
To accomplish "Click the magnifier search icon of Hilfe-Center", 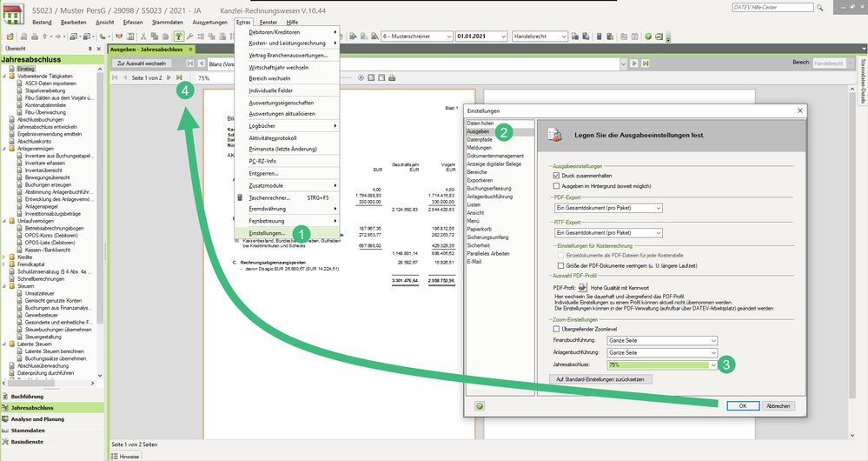I will point(820,8).
